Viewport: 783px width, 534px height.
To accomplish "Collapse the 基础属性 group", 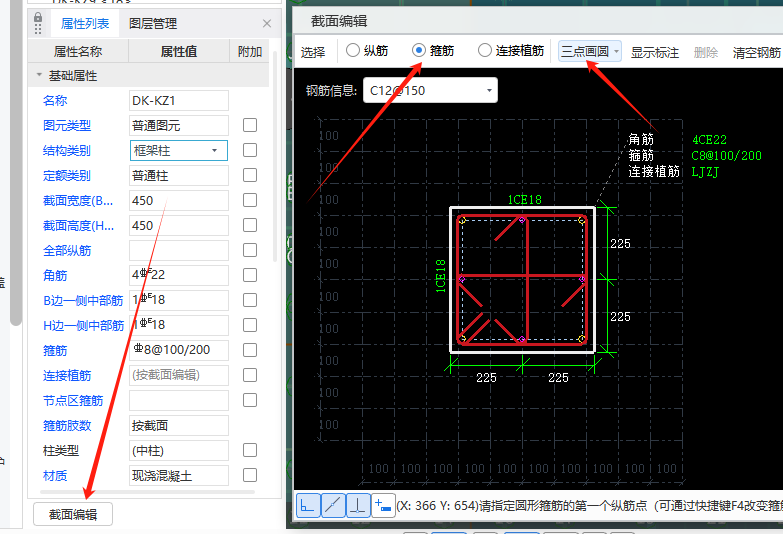I will pyautogui.click(x=39, y=75).
